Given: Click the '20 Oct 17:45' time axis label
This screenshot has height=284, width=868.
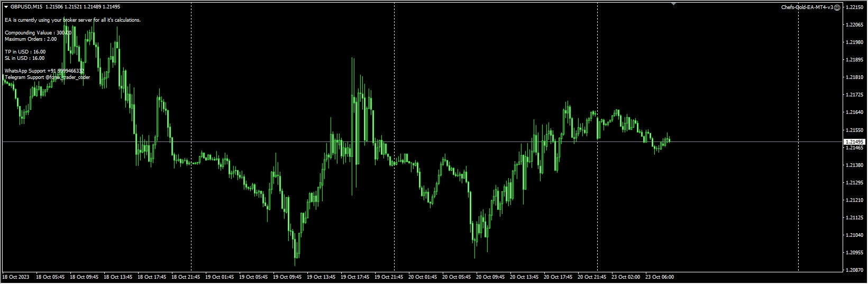Looking at the screenshot, I should (x=559, y=277).
